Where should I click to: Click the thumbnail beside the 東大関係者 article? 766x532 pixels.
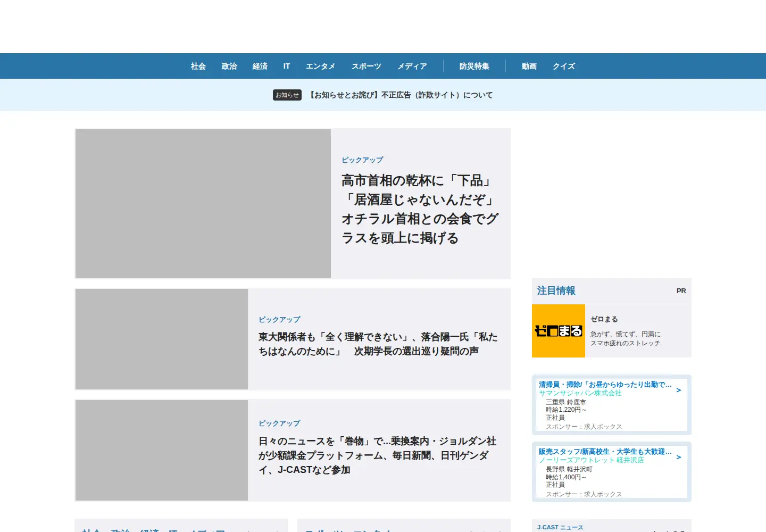(x=162, y=339)
